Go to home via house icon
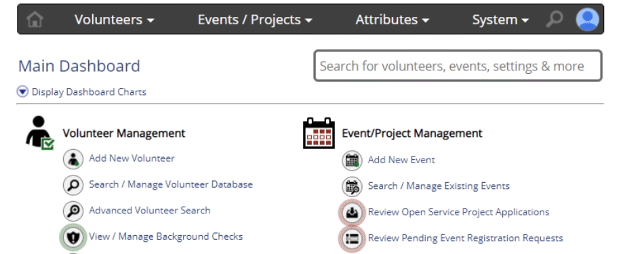This screenshot has width=644, height=254. click(x=35, y=19)
